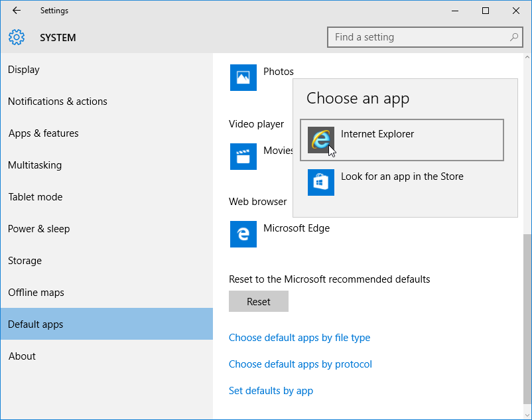Click the back arrow in title bar
Viewport: 532px width, 420px height.
pos(17,11)
